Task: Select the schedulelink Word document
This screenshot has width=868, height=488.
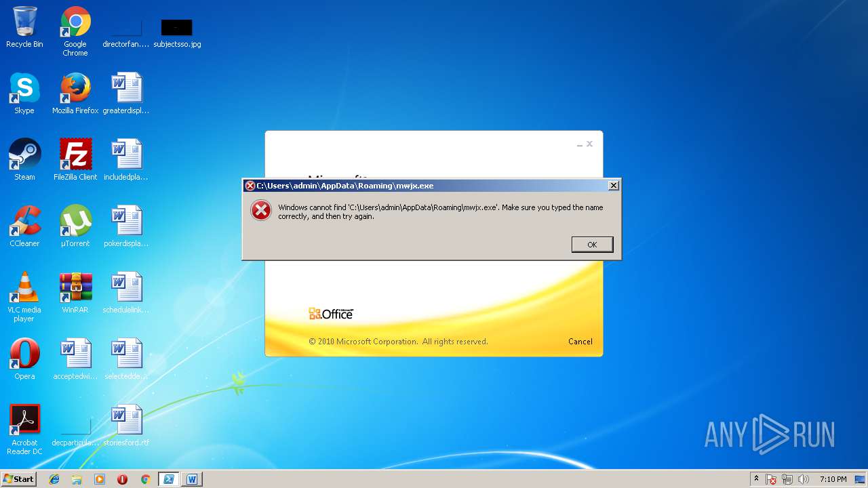Action: pyautogui.click(x=126, y=293)
